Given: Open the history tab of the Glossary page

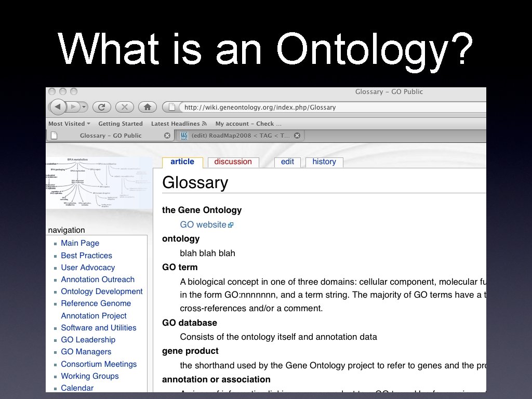Looking at the screenshot, I should [x=324, y=162].
